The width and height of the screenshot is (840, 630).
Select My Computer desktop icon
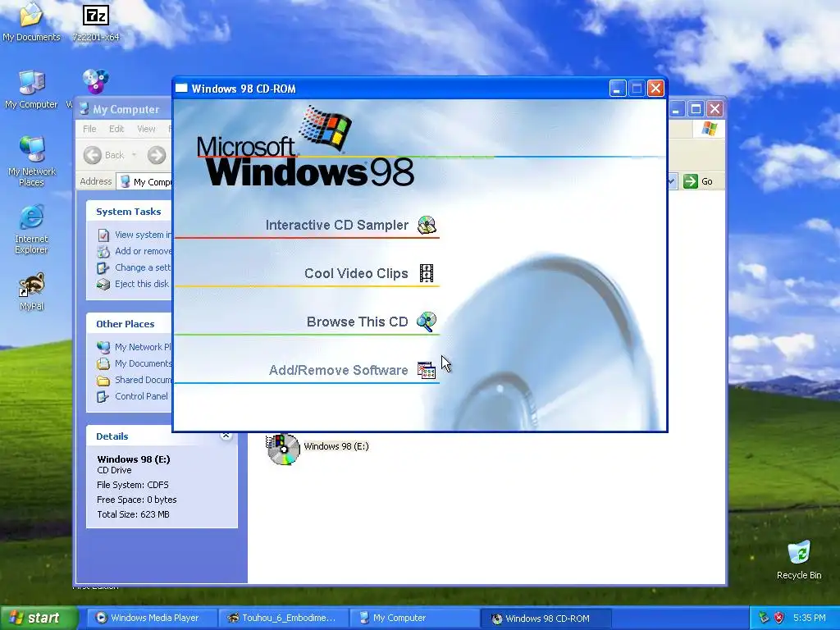[x=31, y=89]
